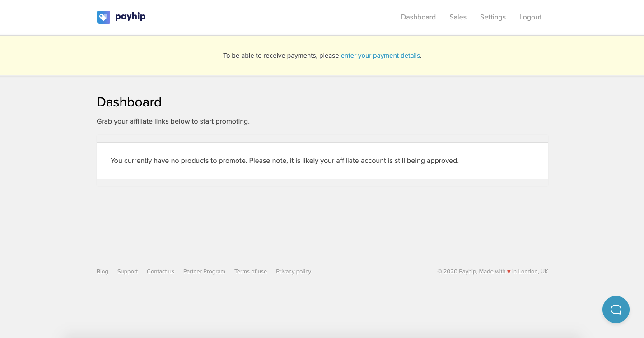Go to Dashboard in top navigation
Screen dimensions: 644x338
418,17
